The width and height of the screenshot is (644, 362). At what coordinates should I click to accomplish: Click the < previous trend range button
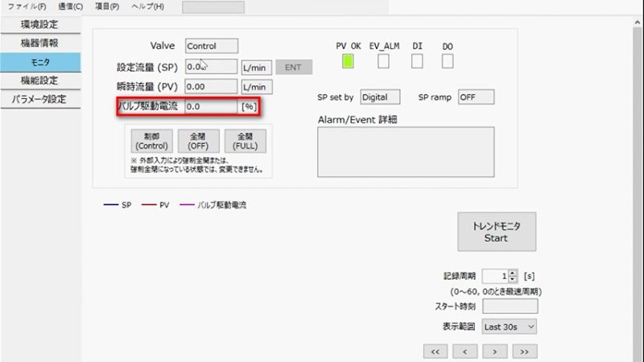point(464,352)
